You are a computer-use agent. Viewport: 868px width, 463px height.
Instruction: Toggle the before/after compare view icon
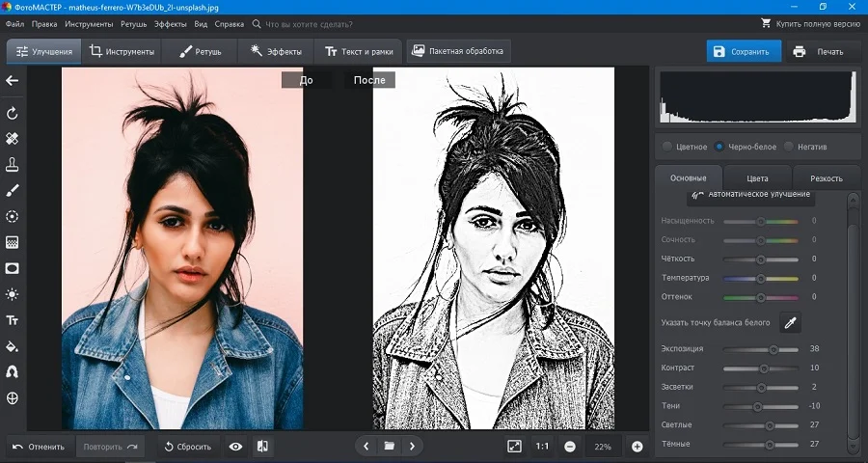[x=262, y=447]
